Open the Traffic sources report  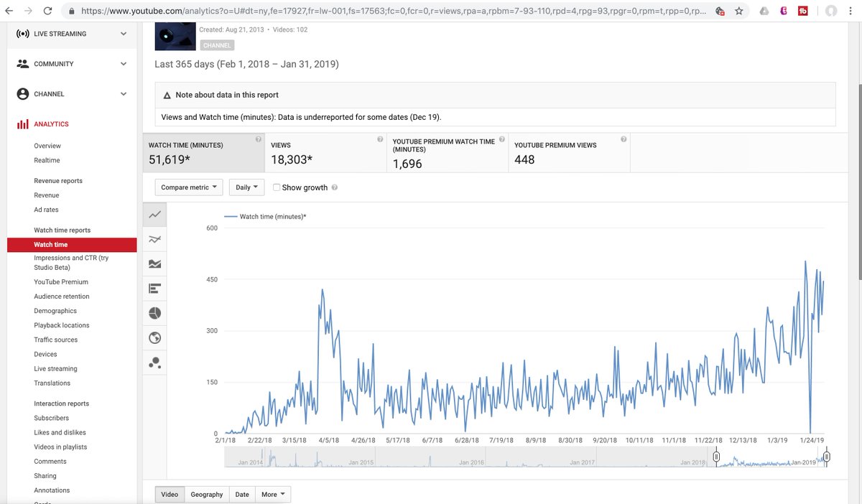[55, 340]
